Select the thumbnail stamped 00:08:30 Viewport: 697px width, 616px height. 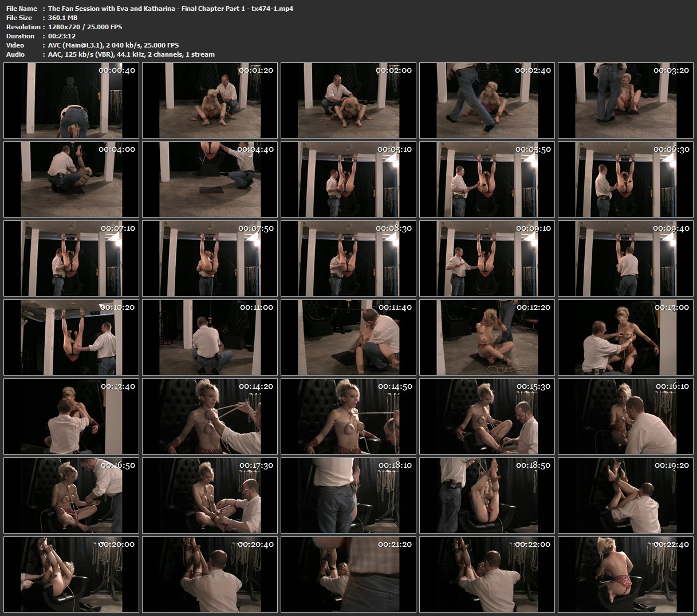pos(349,259)
